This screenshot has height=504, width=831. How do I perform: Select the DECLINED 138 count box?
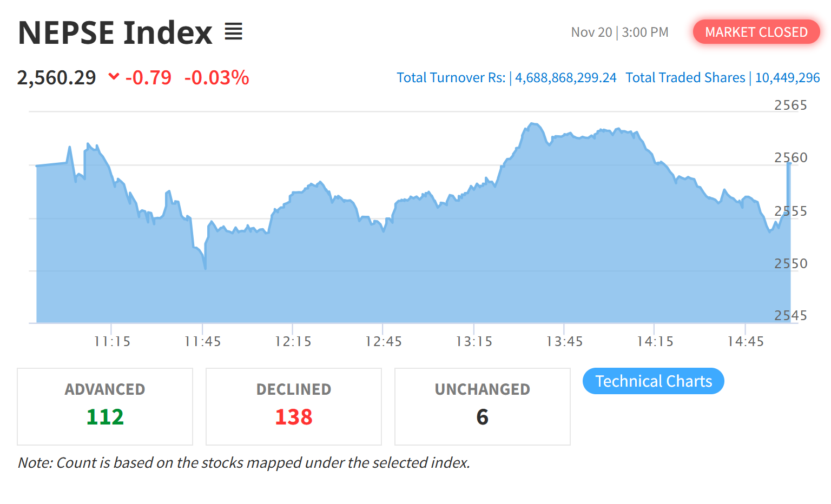click(294, 407)
